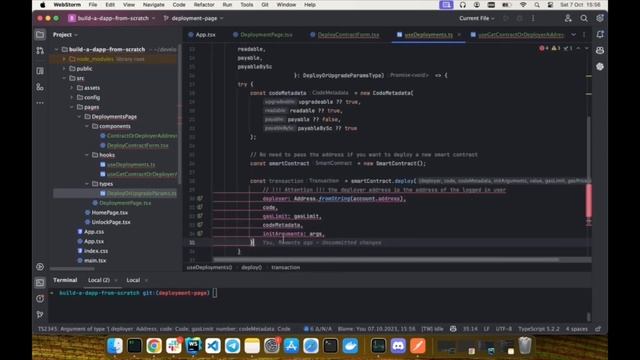Open the Current File run configuration dropdown
The width and height of the screenshot is (640, 360).
[x=476, y=18]
